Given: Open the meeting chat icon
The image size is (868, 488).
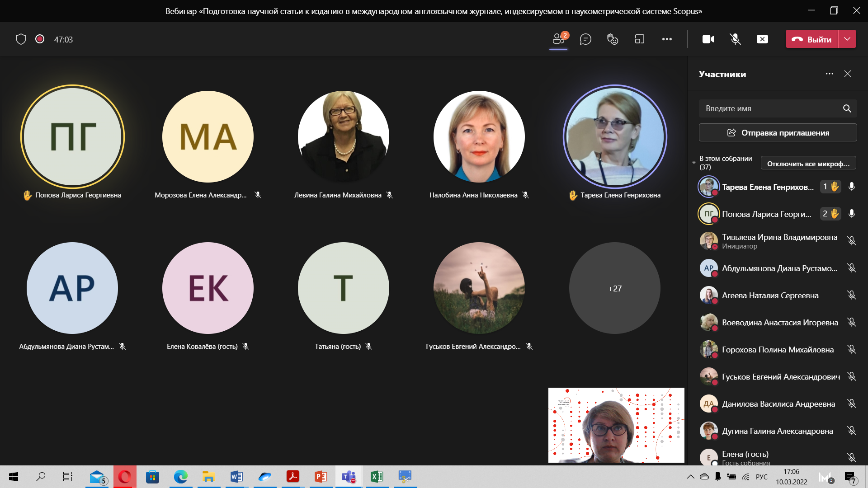Looking at the screenshot, I should 585,39.
